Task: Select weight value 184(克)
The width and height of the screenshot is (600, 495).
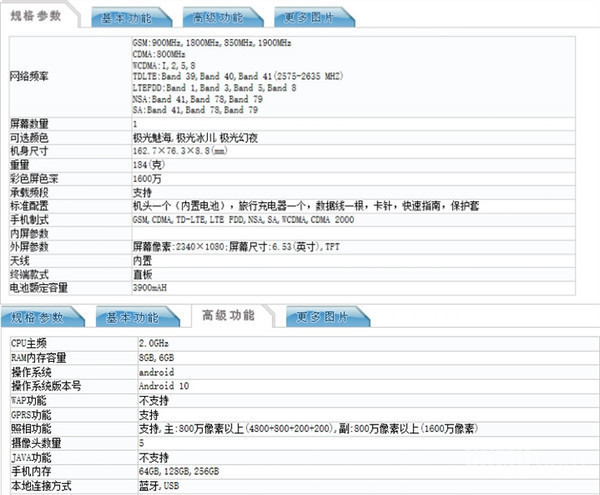Action: [149, 165]
